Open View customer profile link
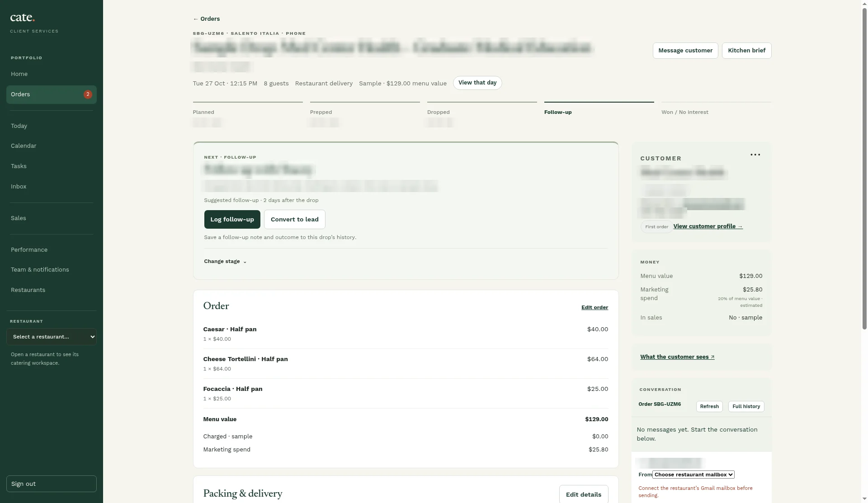 click(708, 226)
